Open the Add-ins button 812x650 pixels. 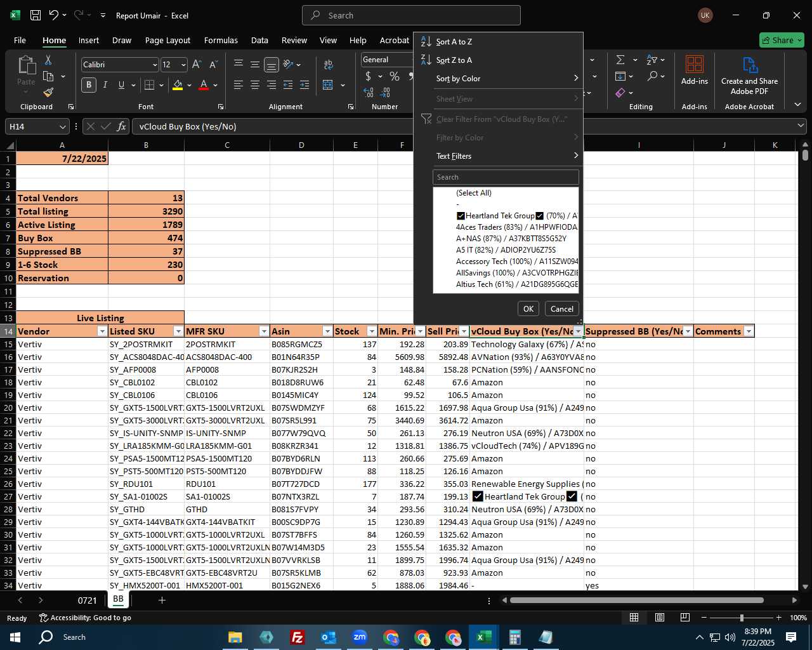point(695,70)
